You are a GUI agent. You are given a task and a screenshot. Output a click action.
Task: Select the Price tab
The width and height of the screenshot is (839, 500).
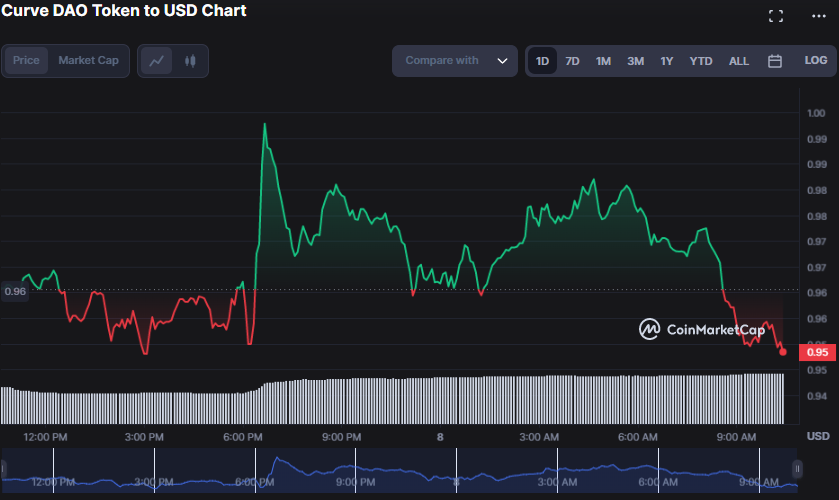(x=26, y=60)
